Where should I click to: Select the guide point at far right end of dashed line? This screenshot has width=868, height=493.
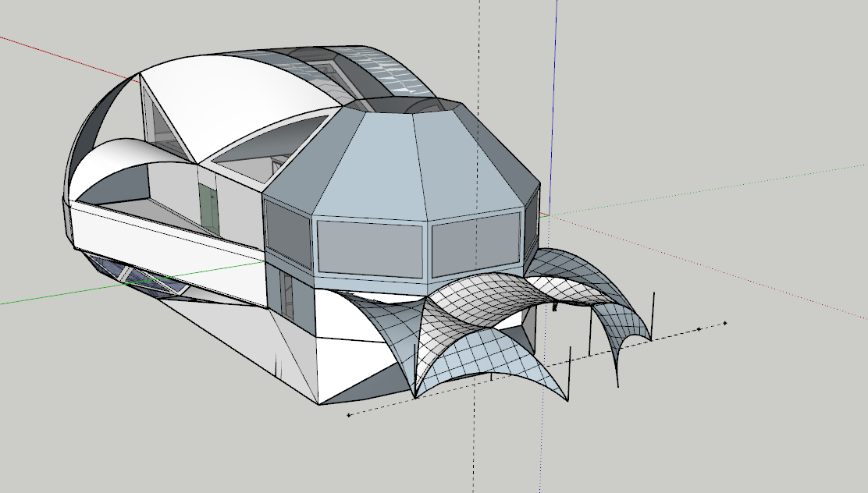(x=725, y=323)
